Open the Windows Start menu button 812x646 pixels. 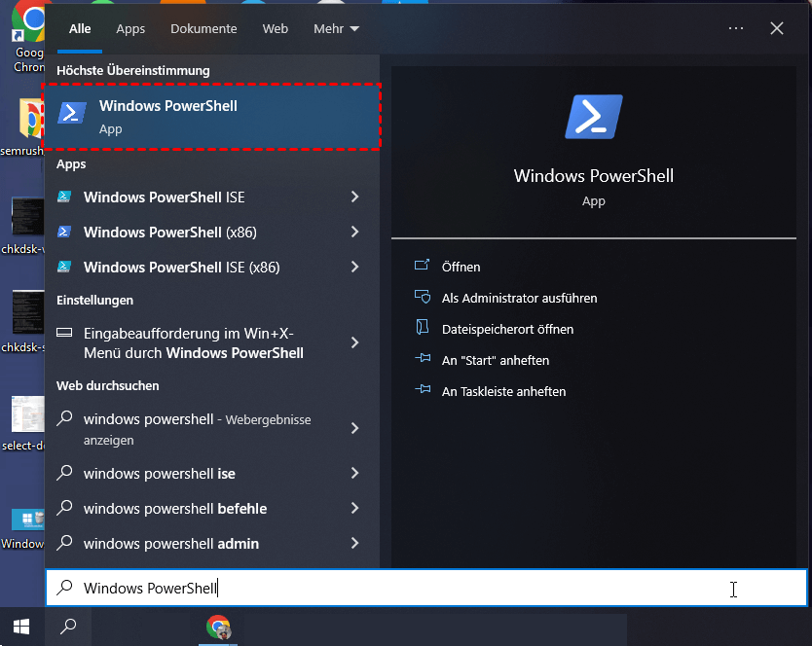coord(21,627)
